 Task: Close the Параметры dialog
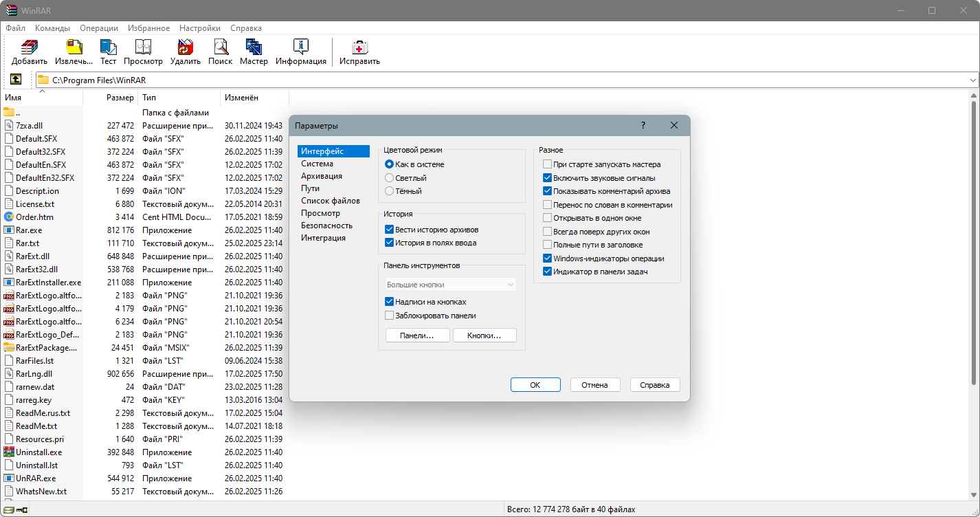[x=673, y=125]
